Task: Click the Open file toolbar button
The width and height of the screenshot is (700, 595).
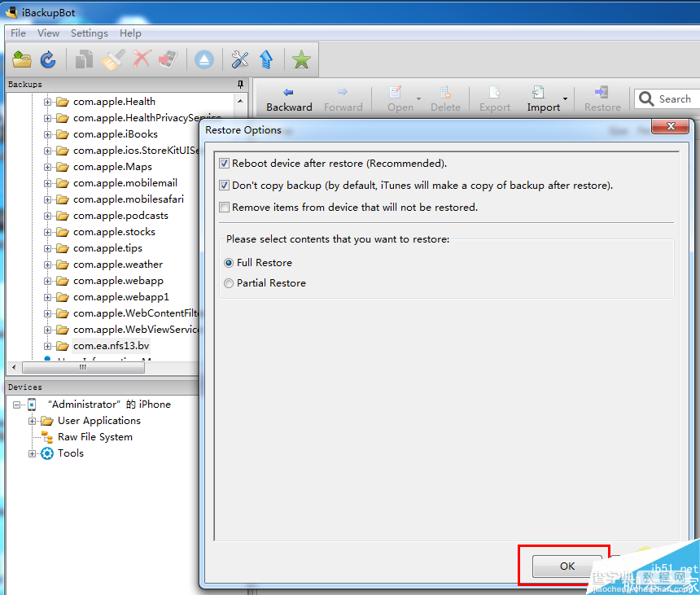Action: click(x=400, y=99)
